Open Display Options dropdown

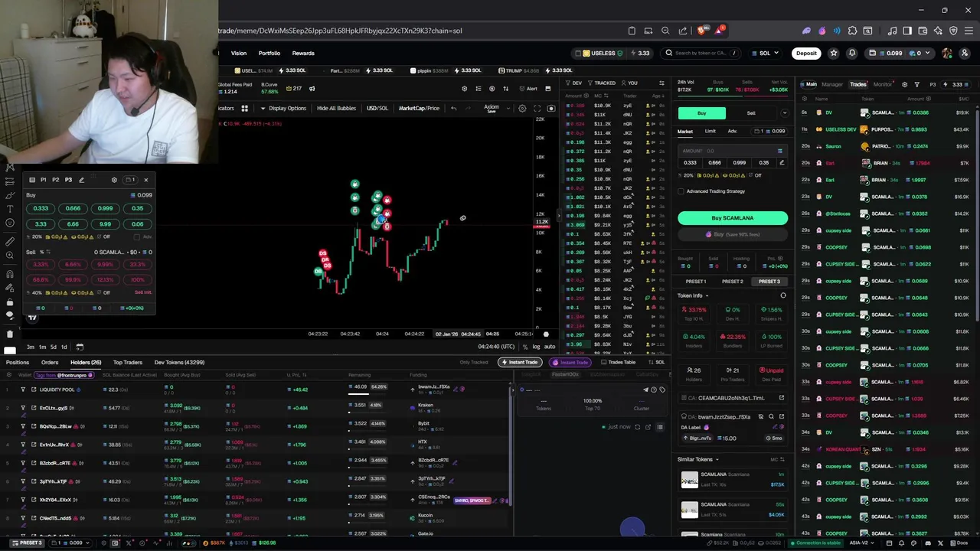283,108
